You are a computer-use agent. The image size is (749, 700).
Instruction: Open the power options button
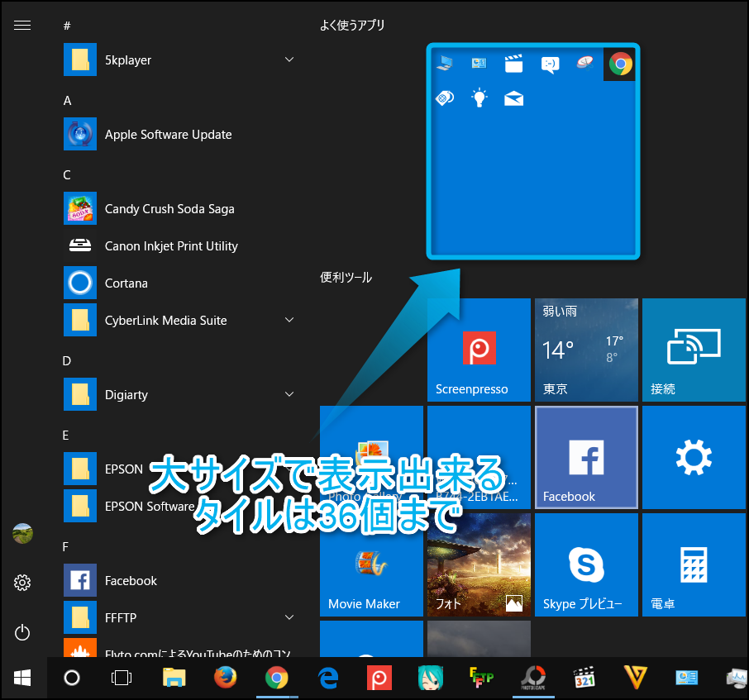pos(22,633)
